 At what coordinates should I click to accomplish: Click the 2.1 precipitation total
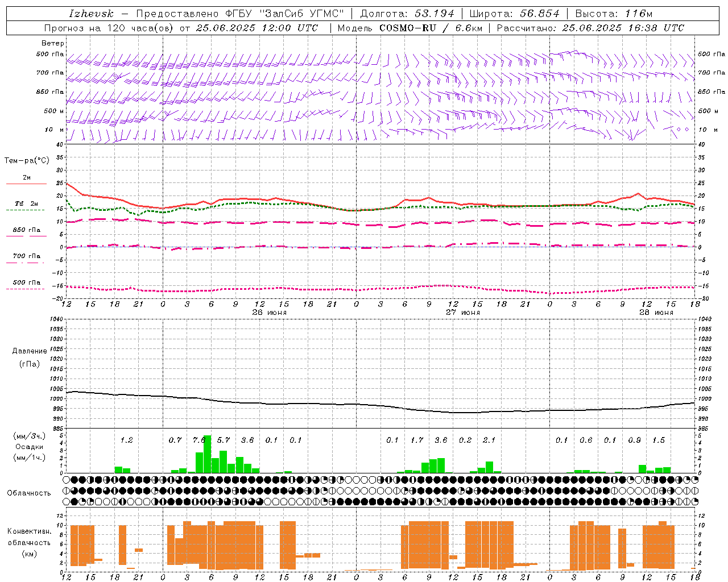489,440
